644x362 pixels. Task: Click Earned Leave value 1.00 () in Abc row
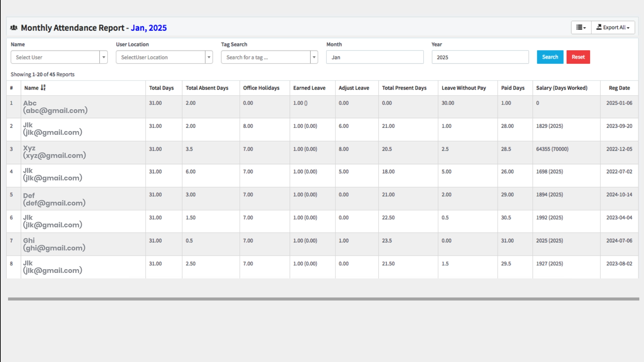pos(300,103)
